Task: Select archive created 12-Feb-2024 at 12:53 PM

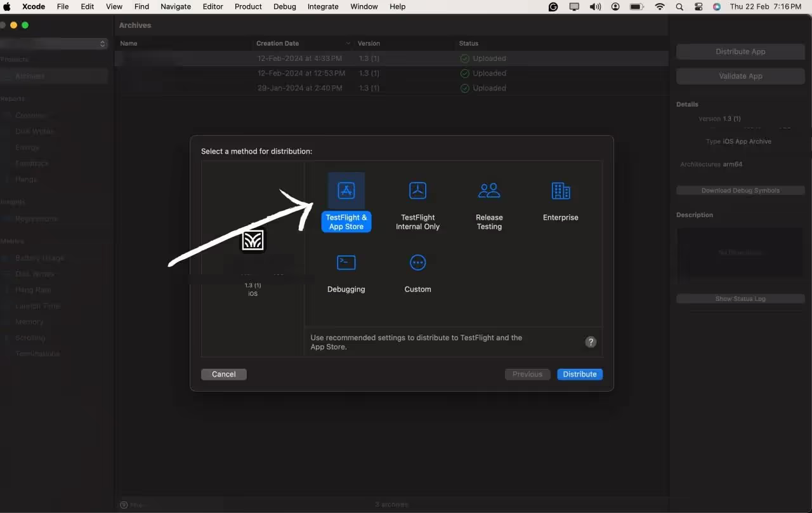Action: tap(391, 73)
